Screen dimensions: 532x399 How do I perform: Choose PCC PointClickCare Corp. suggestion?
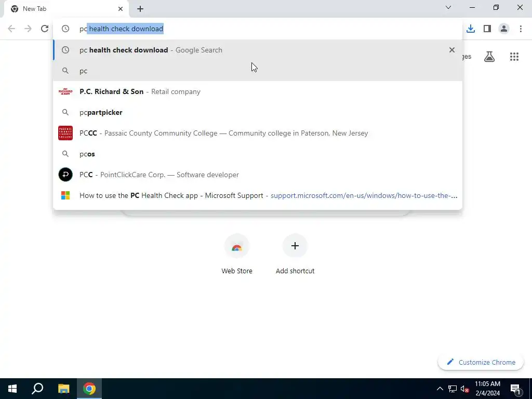click(258, 175)
